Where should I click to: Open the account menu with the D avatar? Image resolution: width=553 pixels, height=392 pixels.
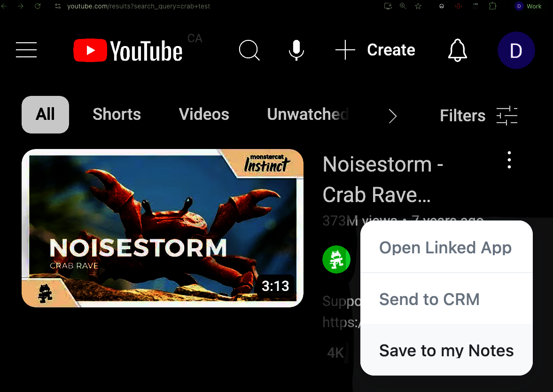point(516,50)
